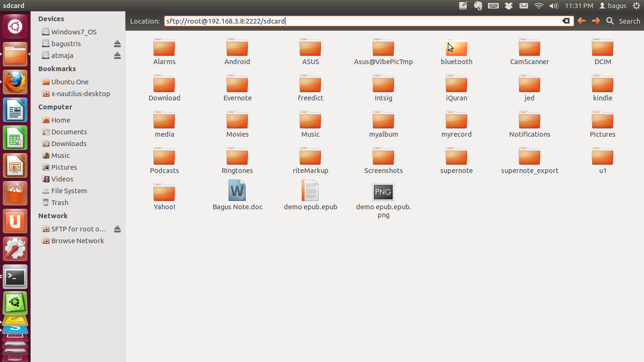Viewport: 644px width, 362px height.
Task: Open the messaging envelope menu
Action: (x=523, y=6)
